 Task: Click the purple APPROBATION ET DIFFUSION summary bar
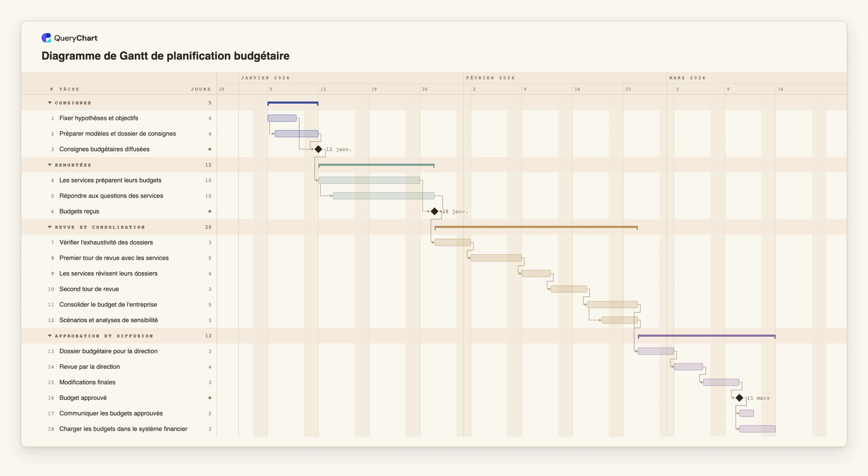707,336
